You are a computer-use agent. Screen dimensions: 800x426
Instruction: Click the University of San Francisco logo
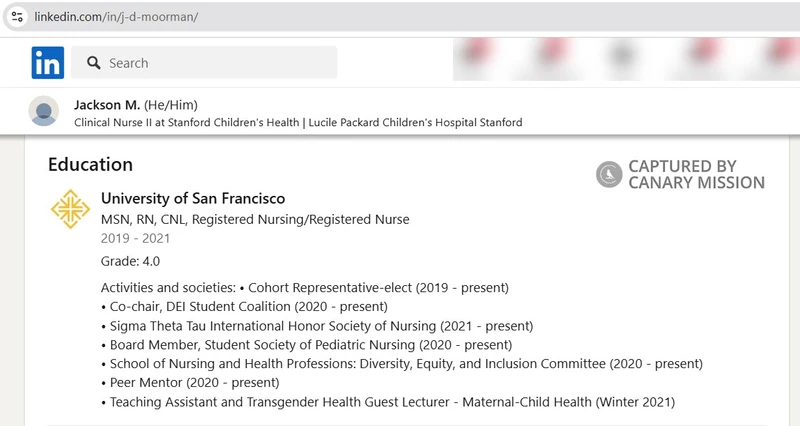tap(70, 209)
